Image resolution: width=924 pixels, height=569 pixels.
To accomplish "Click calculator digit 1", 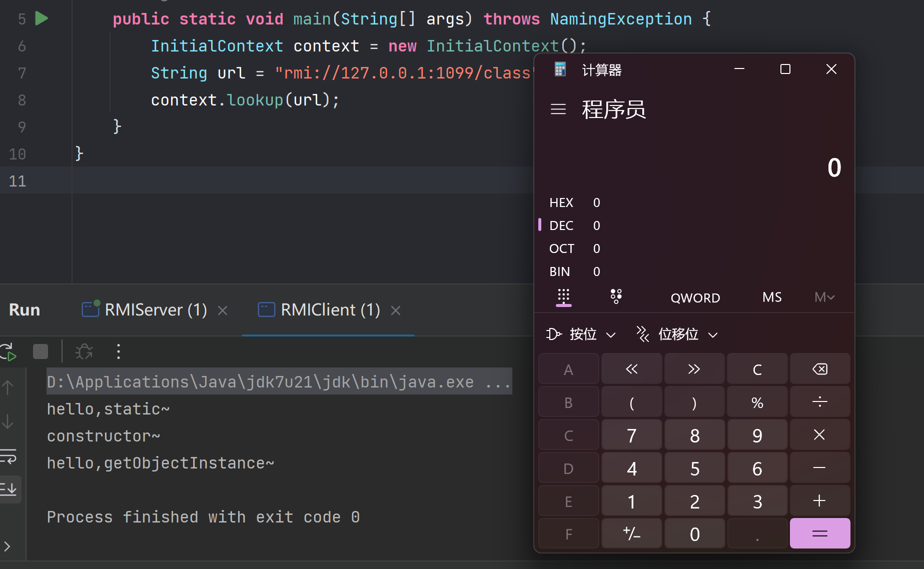I will point(632,501).
